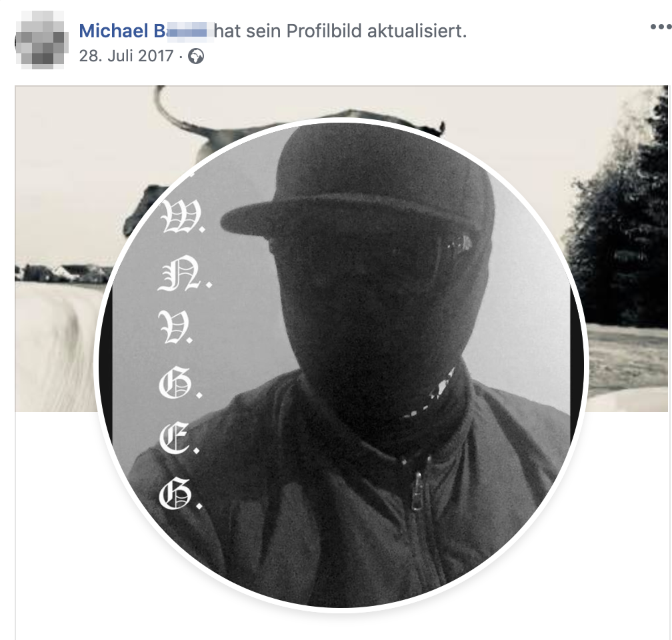Viewport: 672px width, 640px height.
Task: Click the globe public-privacy icon
Action: pyautogui.click(x=196, y=57)
